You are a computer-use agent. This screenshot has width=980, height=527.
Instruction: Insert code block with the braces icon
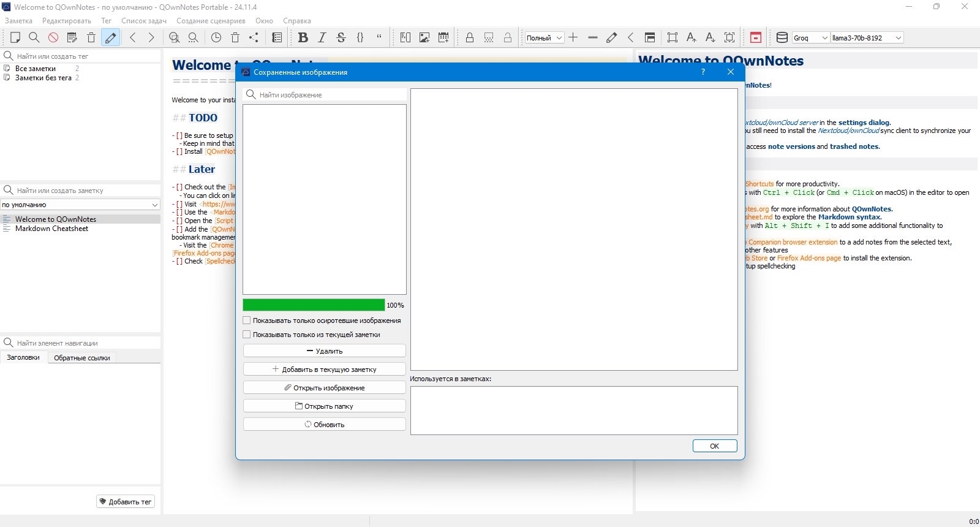pyautogui.click(x=360, y=37)
